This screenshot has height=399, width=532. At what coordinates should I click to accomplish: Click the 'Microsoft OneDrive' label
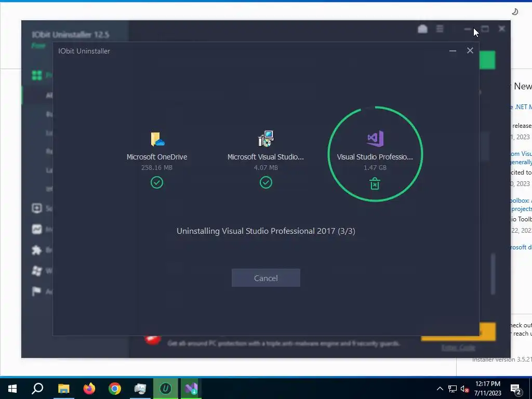pos(157,157)
